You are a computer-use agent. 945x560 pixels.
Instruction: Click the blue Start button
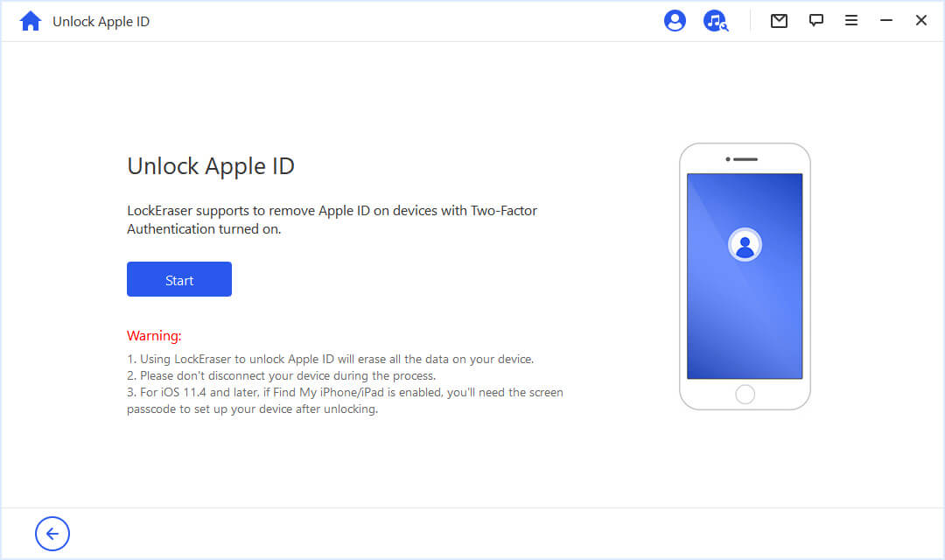[x=179, y=279]
